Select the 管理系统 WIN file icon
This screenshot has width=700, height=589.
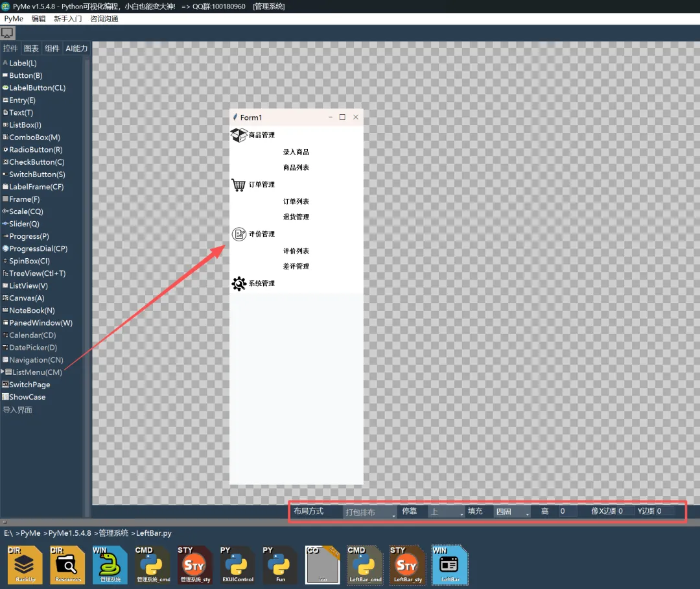[110, 565]
